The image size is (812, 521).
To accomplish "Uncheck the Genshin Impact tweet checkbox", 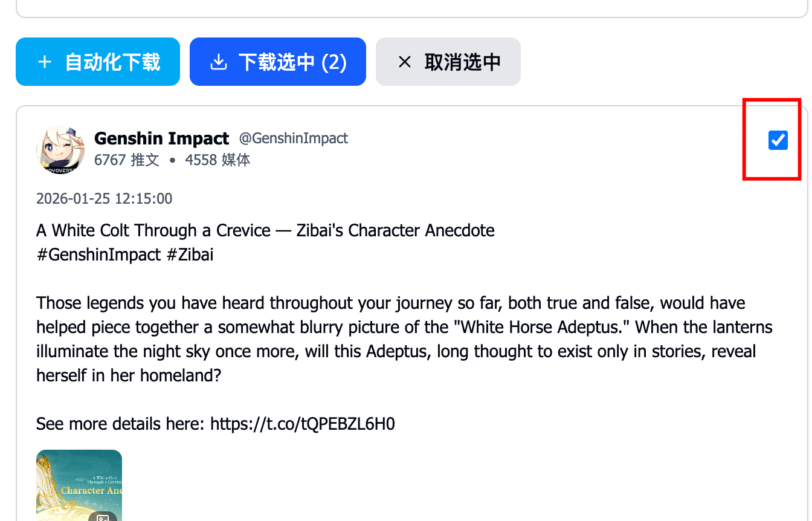I will click(x=778, y=140).
